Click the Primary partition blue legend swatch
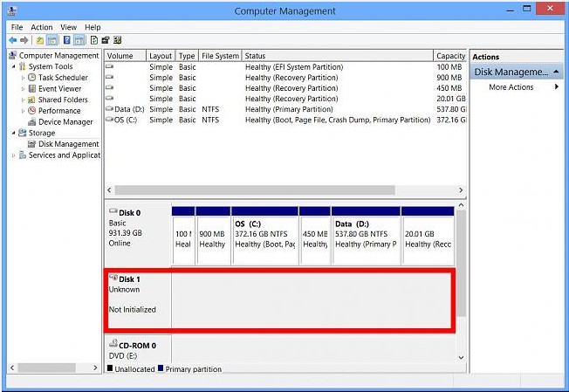This screenshot has height=392, width=569. [161, 368]
